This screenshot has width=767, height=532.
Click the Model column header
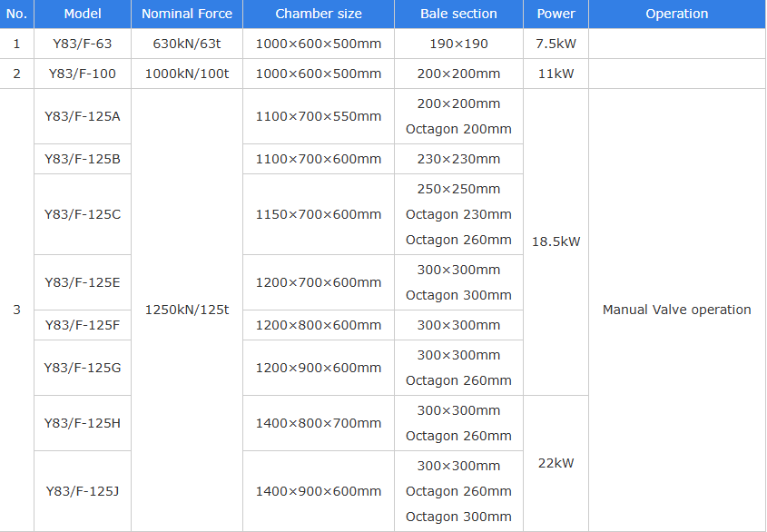(83, 14)
